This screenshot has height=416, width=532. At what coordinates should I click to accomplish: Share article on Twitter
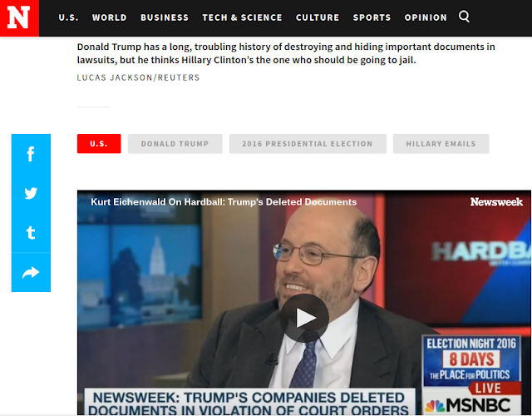tap(31, 193)
